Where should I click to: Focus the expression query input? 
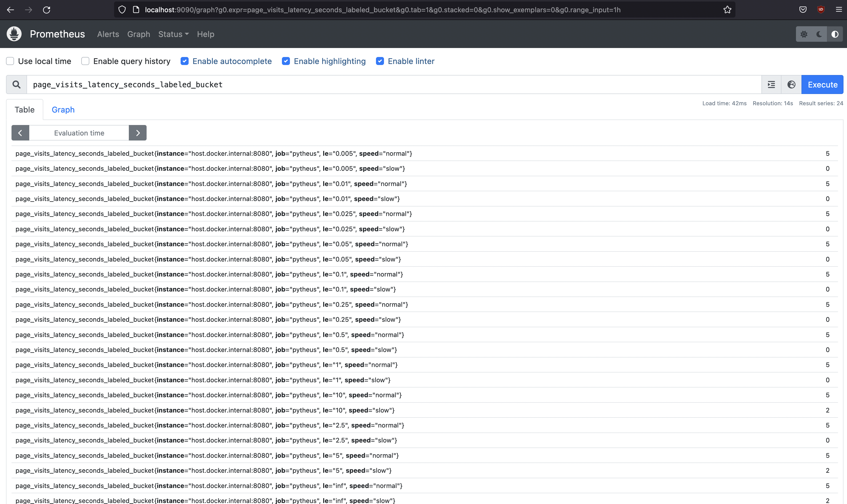(x=394, y=84)
